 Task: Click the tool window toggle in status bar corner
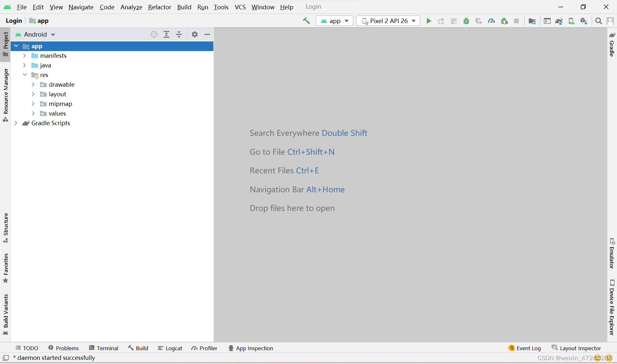[6, 358]
